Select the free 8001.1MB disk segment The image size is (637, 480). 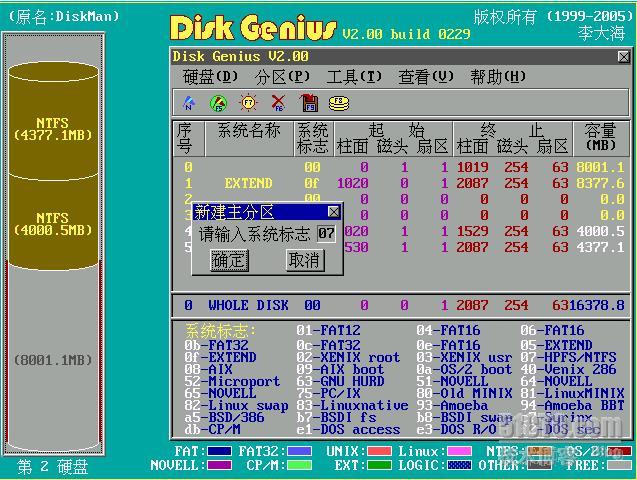coord(53,360)
